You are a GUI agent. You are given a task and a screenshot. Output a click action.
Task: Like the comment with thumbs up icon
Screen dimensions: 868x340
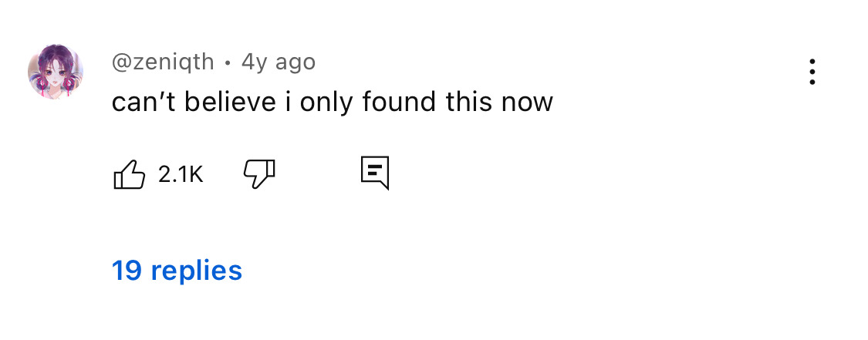[130, 174]
